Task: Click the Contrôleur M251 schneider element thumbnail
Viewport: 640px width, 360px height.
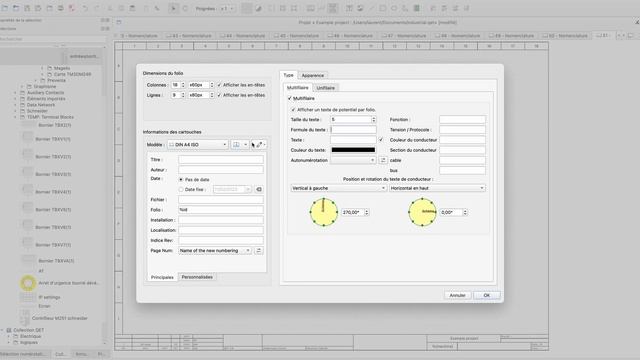Action: (25, 318)
